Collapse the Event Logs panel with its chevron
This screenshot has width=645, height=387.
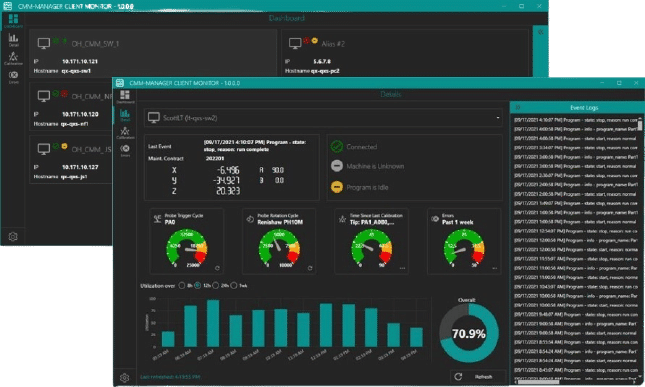tap(518, 107)
